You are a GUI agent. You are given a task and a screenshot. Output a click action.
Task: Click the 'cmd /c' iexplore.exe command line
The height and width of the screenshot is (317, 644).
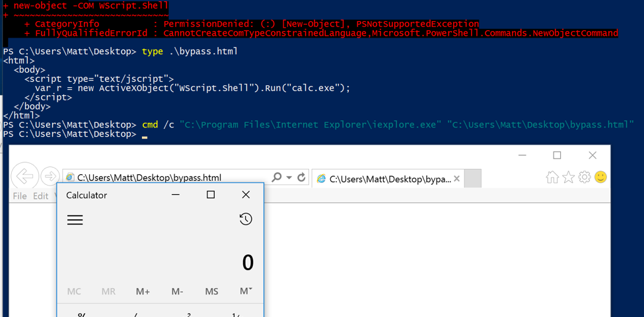coord(388,125)
